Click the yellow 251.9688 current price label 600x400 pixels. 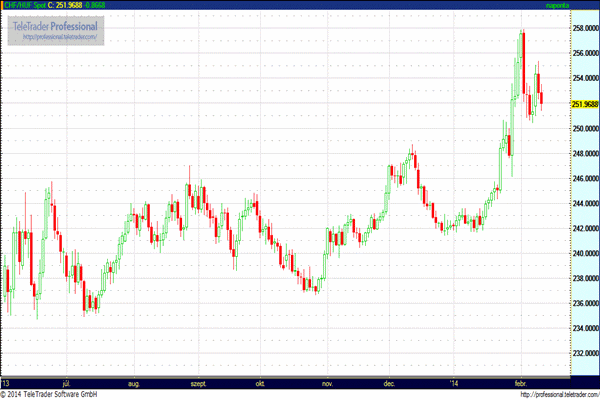[585, 104]
